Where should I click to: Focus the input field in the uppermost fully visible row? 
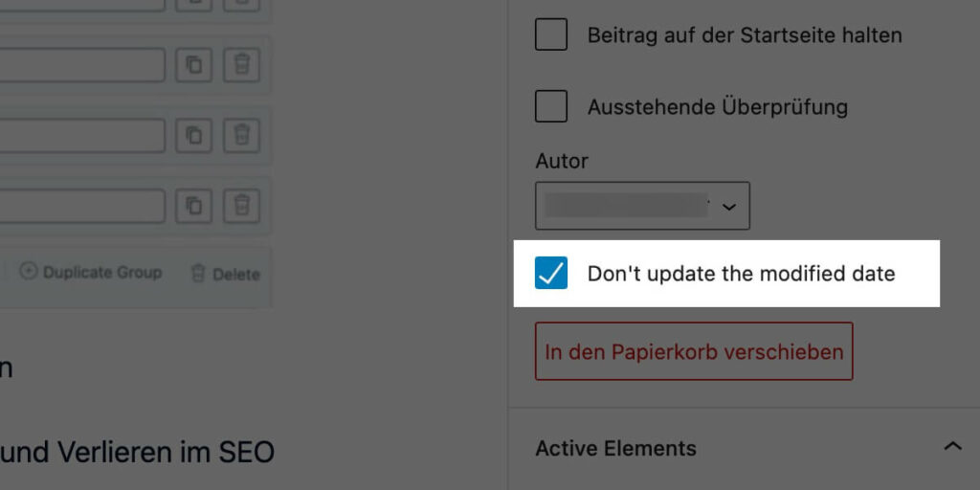pos(82,65)
